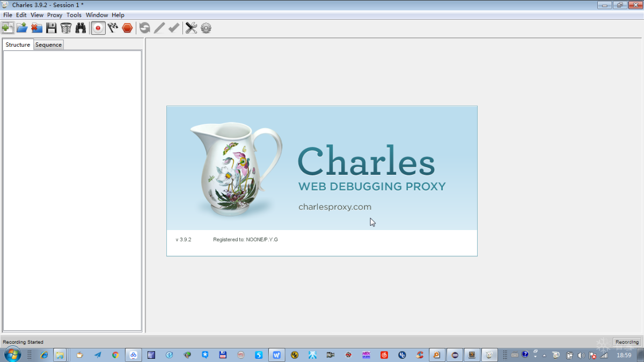This screenshot has width=644, height=362.
Task: Open the Eclipse icon in the taskbar
Action: 455,354
